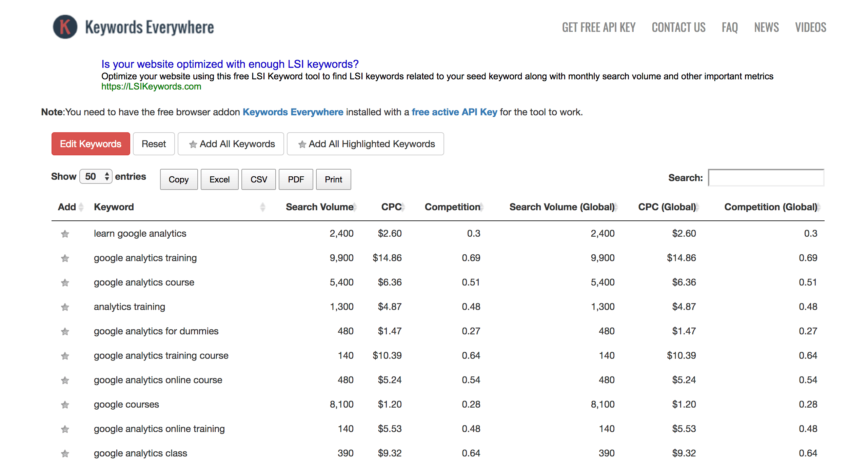868x470 pixels.
Task: Click Add All Highlighted Keywords button
Action: coord(366,144)
